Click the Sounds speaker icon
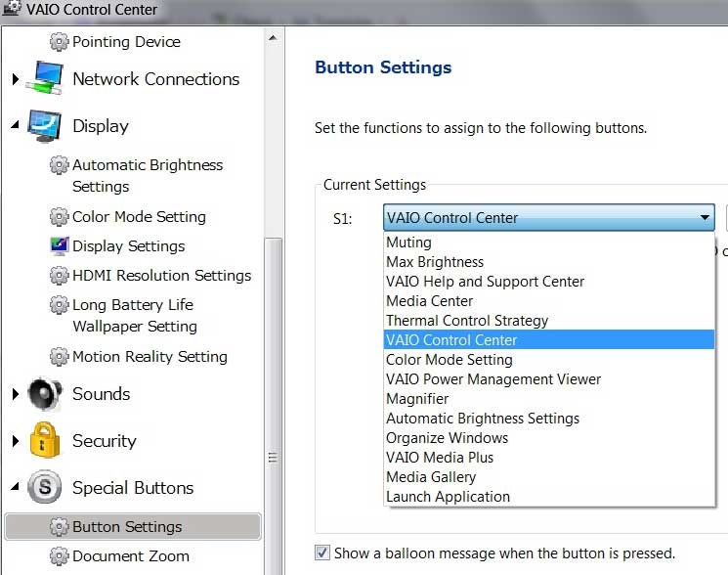The width and height of the screenshot is (728, 575). point(45,394)
